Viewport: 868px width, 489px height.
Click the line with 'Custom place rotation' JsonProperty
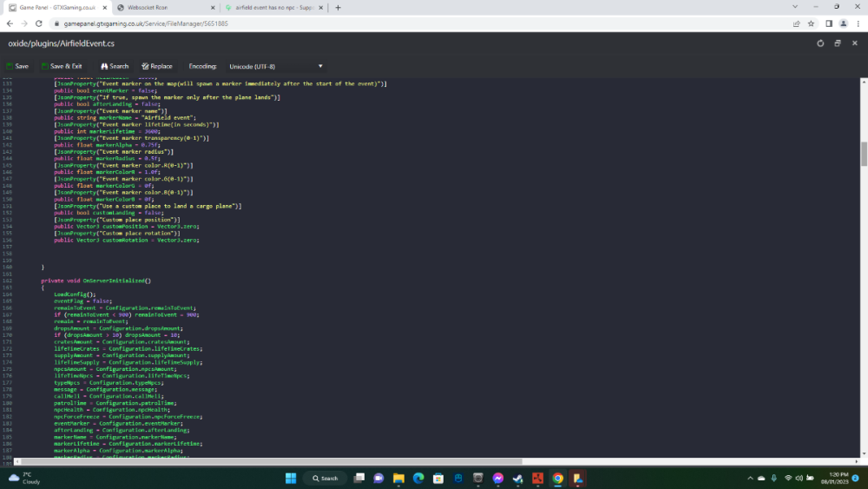pos(117,233)
